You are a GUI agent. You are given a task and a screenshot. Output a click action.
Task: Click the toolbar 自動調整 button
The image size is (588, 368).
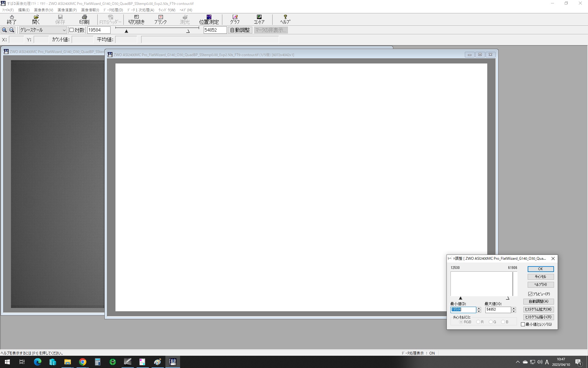(240, 30)
